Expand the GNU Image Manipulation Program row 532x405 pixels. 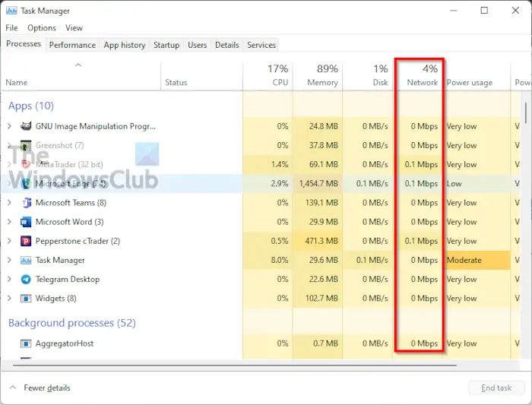coord(9,126)
